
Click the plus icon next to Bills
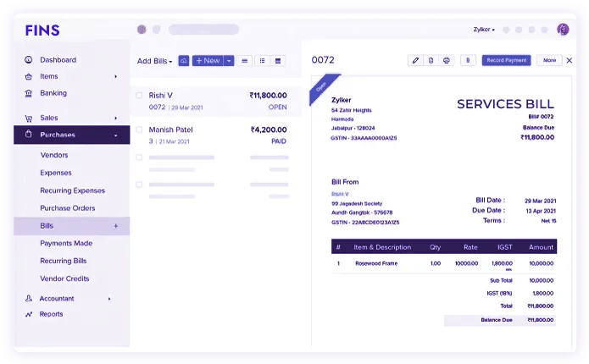(x=116, y=226)
